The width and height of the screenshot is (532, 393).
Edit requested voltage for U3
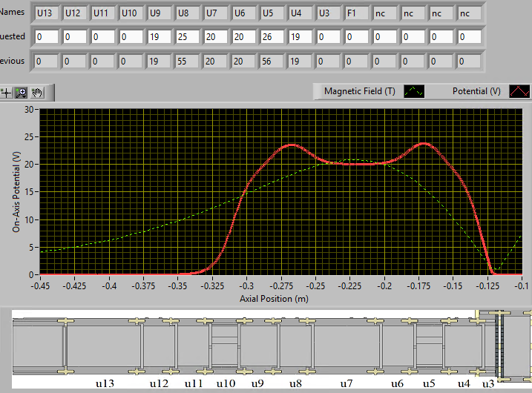click(328, 36)
